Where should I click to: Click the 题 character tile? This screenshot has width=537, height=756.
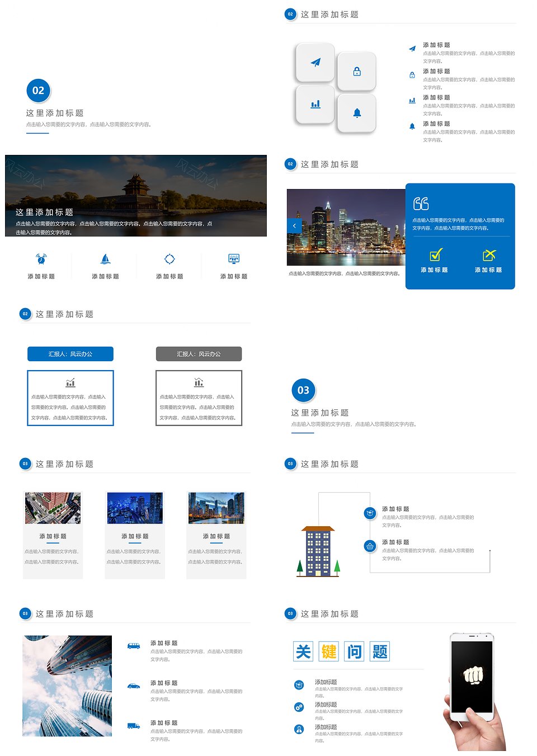[380, 651]
